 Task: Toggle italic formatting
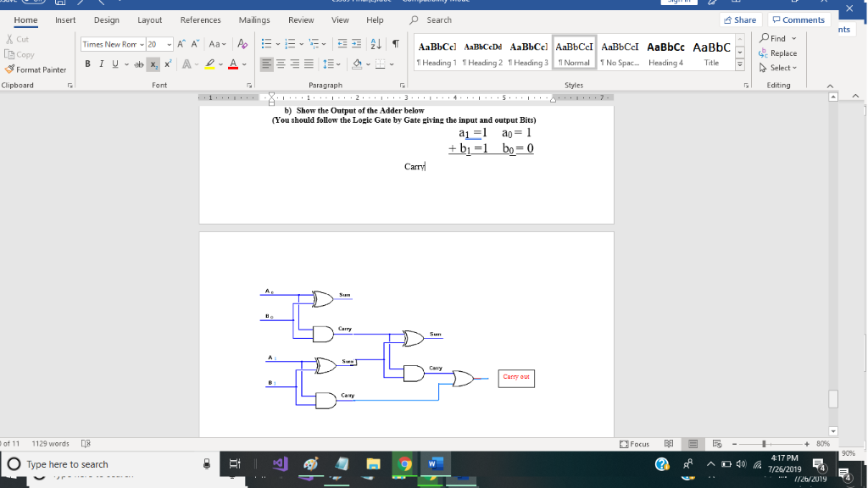coord(102,64)
